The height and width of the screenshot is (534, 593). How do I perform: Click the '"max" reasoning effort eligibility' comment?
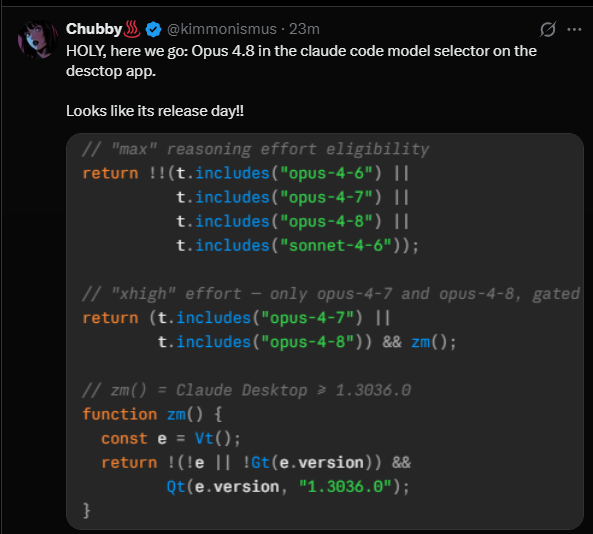(256, 149)
